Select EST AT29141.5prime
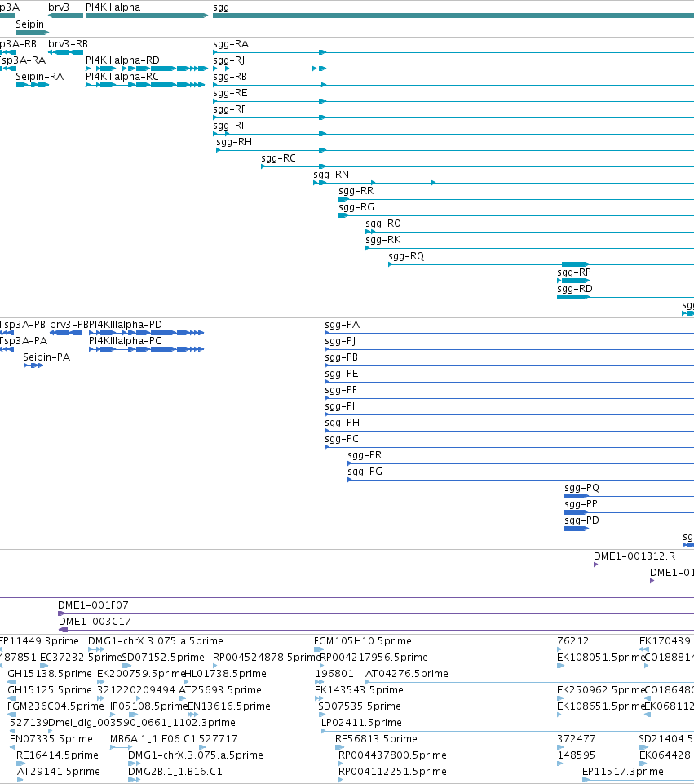This screenshot has height=784, width=694. (x=20, y=780)
